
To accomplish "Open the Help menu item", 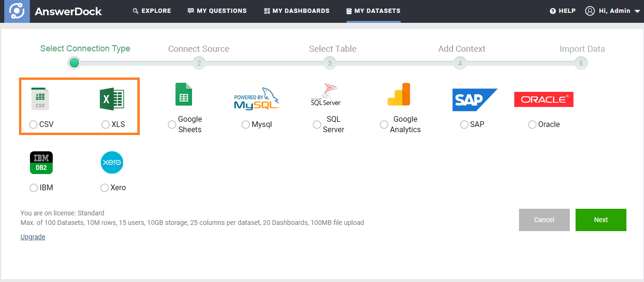I will pos(563,11).
